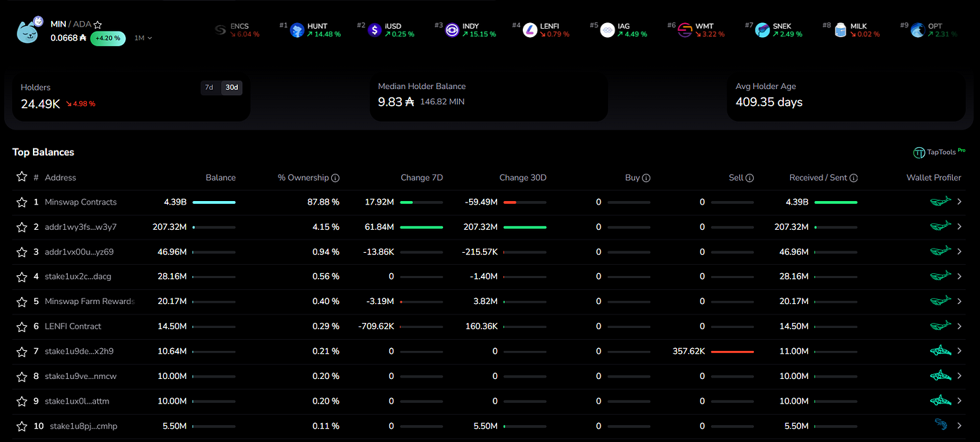The height and width of the screenshot is (442, 980).
Task: Open stake1ux2c...dacg whale profiler icon
Action: [940, 276]
